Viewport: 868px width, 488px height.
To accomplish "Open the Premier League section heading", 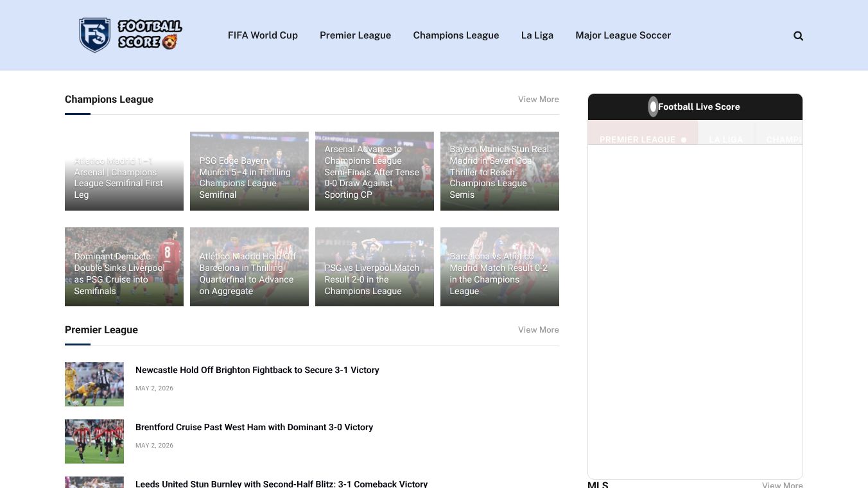I will (x=101, y=329).
